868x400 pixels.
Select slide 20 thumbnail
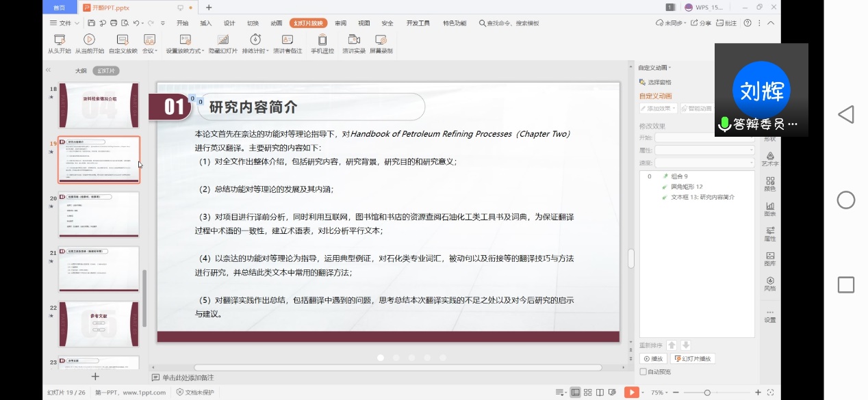[x=99, y=215]
